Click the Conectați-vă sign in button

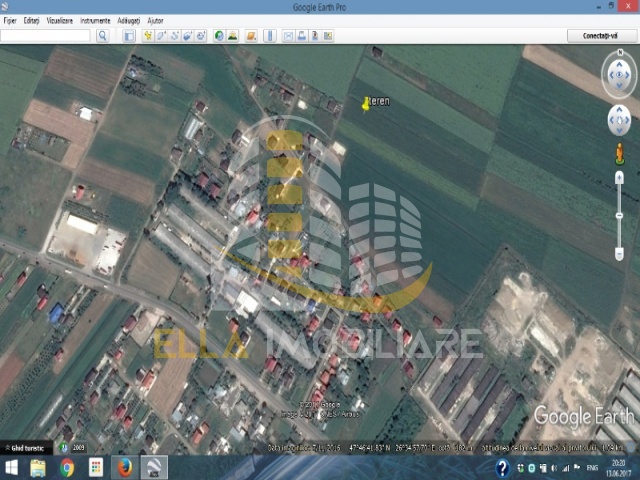pos(602,36)
